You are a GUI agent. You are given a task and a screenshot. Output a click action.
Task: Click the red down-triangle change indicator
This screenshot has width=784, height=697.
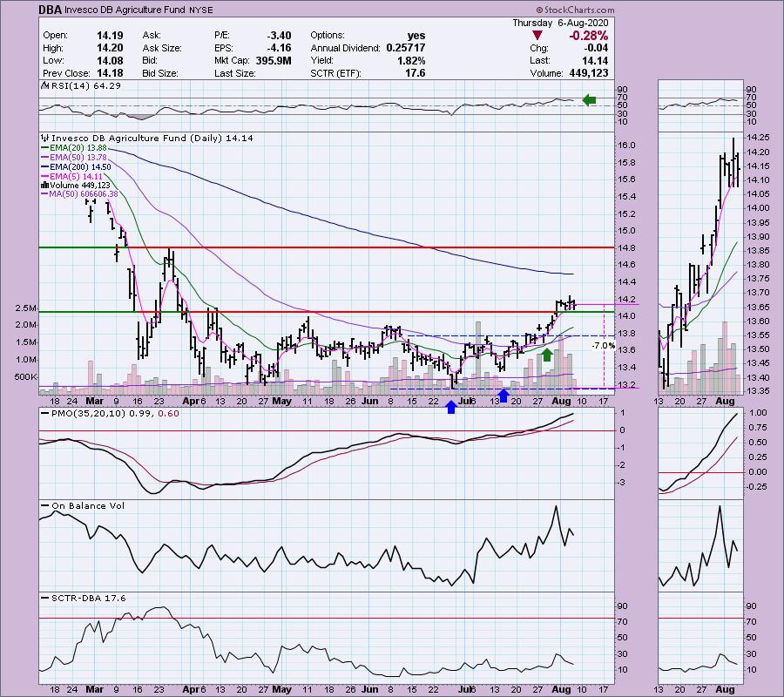point(537,36)
